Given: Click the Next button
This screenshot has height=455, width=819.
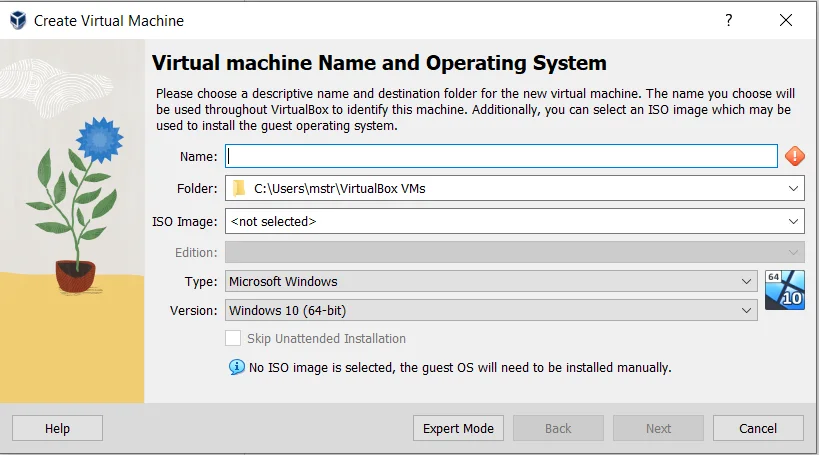Looking at the screenshot, I should 658,428.
